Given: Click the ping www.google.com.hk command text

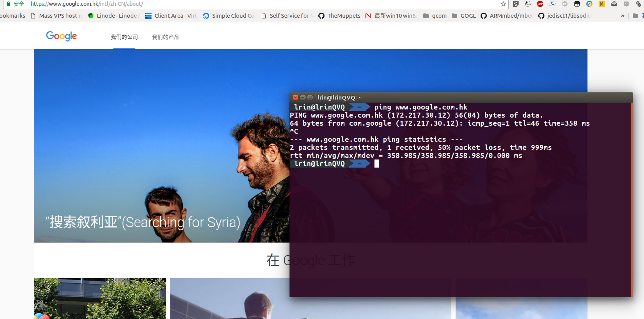Looking at the screenshot, I should pos(421,107).
